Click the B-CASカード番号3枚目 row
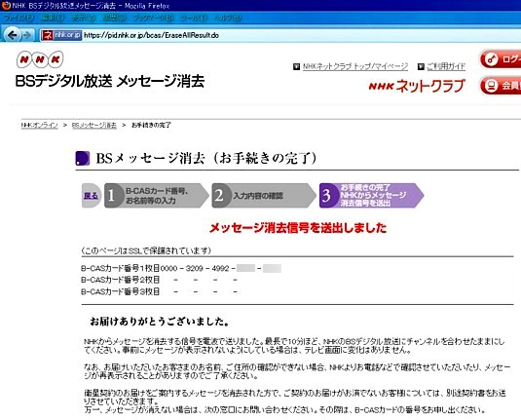 point(160,292)
